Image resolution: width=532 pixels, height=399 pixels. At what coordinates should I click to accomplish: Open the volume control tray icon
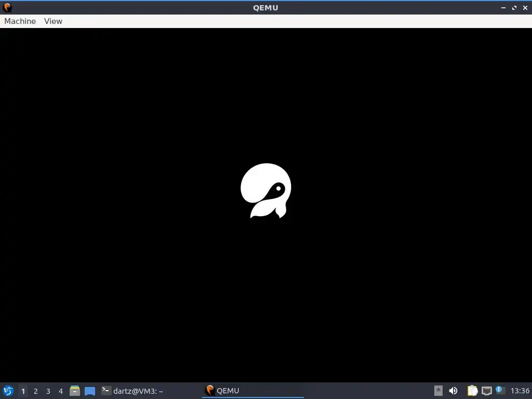pyautogui.click(x=453, y=391)
